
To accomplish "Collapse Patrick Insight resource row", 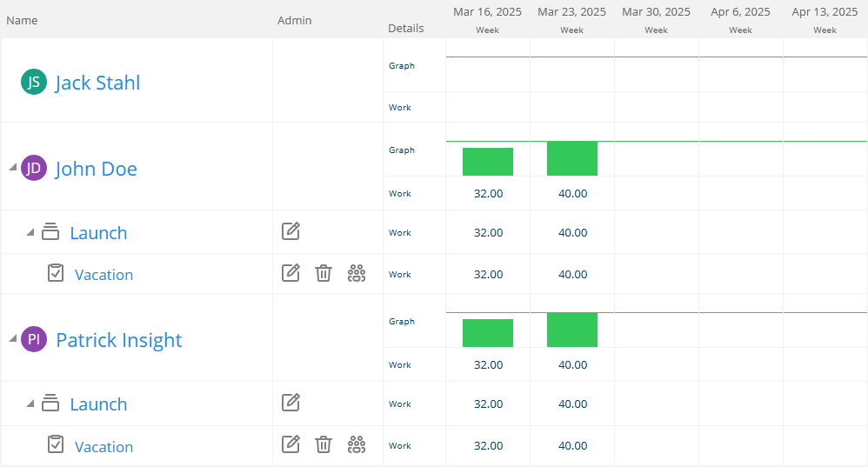I will tap(13, 338).
